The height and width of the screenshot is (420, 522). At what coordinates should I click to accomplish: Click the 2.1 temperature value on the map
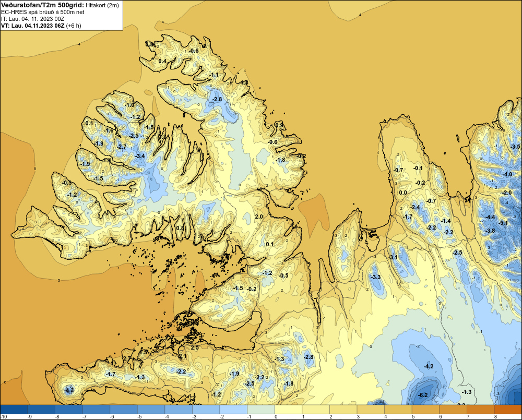point(183,356)
